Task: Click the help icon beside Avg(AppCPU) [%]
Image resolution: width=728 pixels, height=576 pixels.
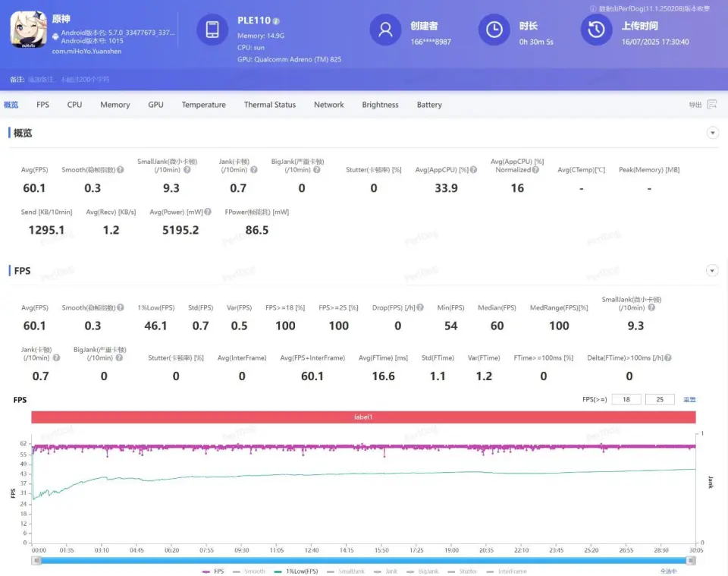Action: point(474,170)
